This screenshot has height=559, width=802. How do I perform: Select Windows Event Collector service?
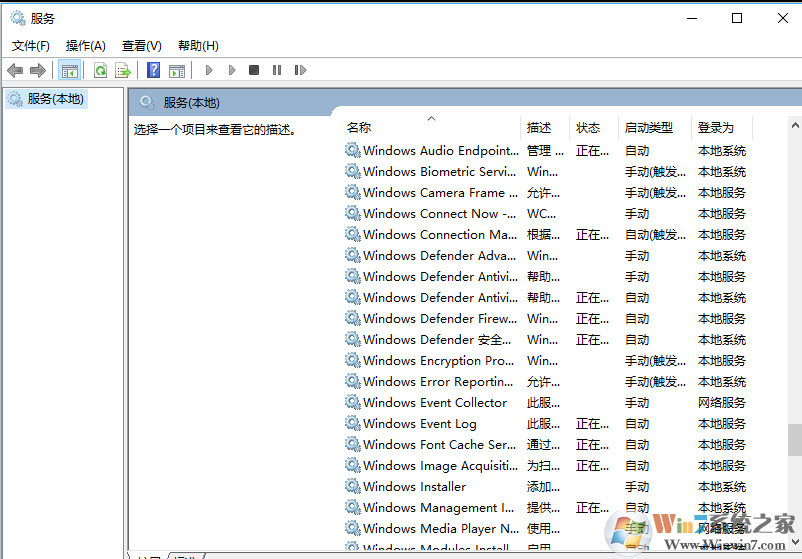coord(545,403)
